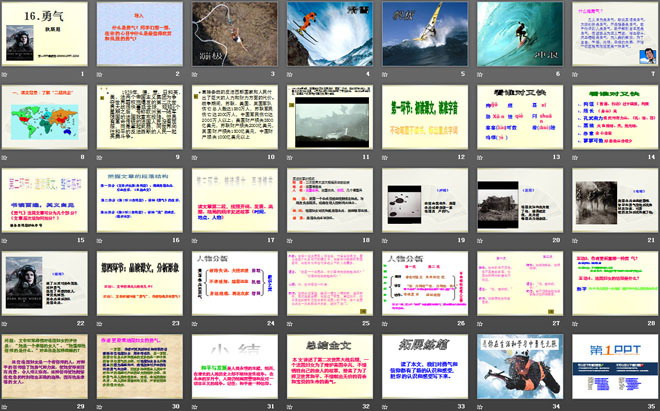Select the windsurfing photo slide 5
Image resolution: width=660 pixels, height=411 pixels.
[x=425, y=34]
